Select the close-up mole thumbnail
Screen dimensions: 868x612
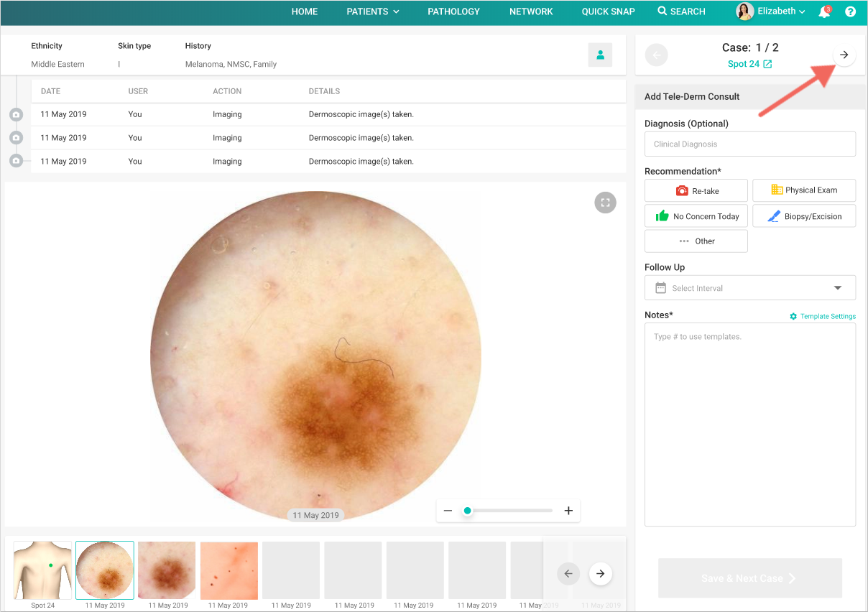(x=167, y=570)
